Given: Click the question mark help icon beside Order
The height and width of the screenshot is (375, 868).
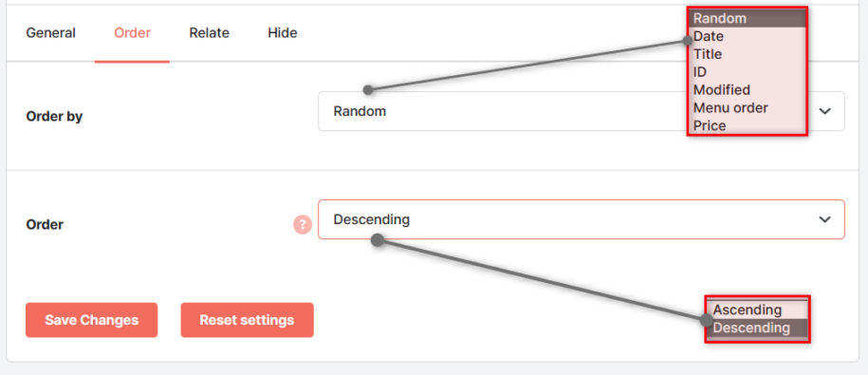Looking at the screenshot, I should click(303, 225).
